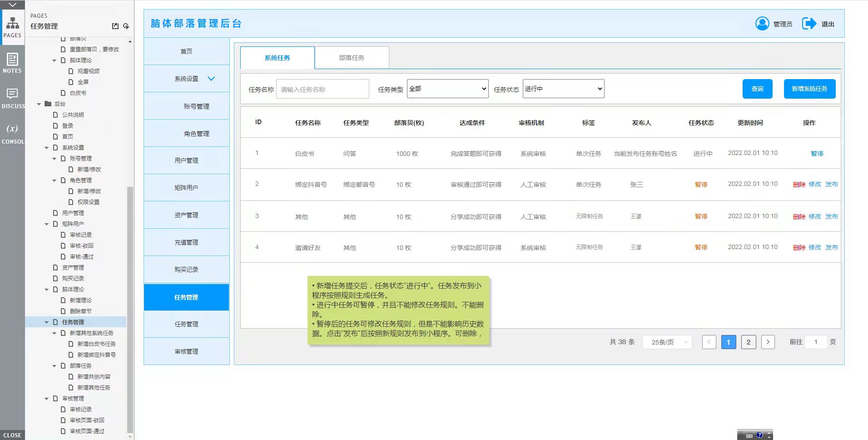Image resolution: width=868 pixels, height=440 pixels.
Task: Open 用户管理 in the admin menu
Action: (186, 160)
